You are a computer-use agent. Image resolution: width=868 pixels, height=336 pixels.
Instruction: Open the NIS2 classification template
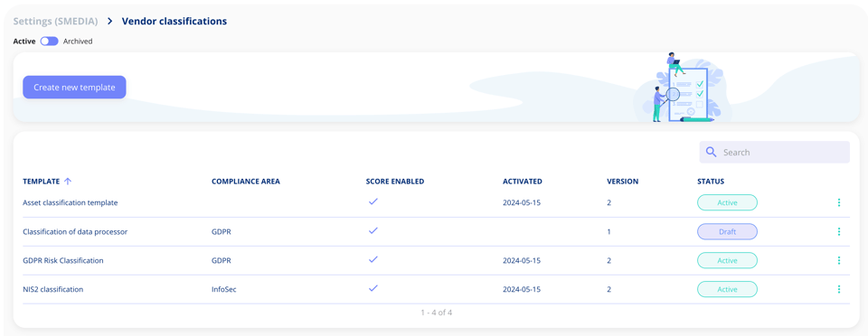(53, 289)
